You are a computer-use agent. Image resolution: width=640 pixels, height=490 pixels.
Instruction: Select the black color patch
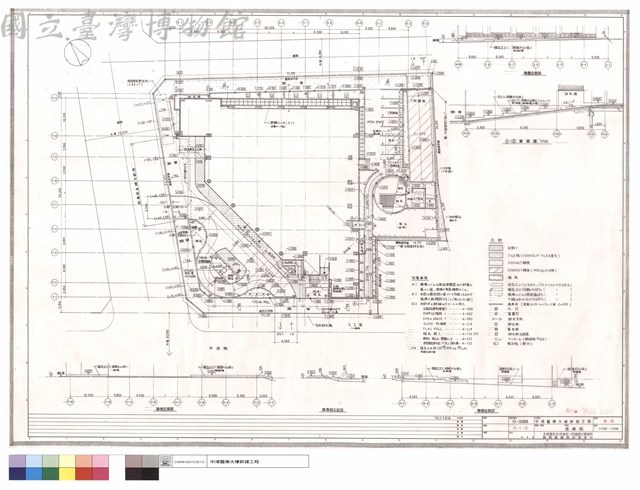click(x=151, y=474)
